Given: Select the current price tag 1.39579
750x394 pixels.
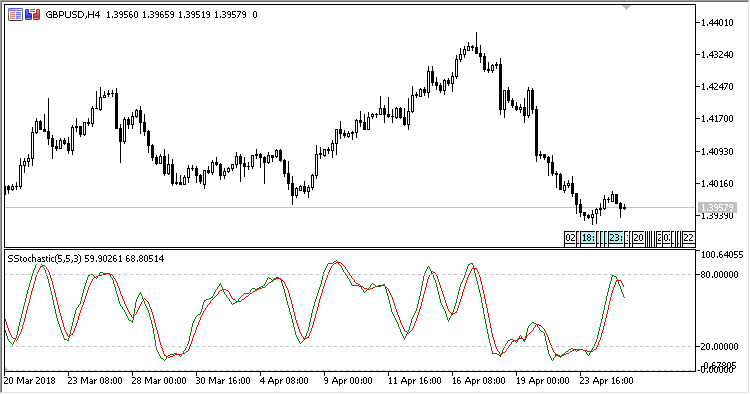Looking at the screenshot, I should coord(717,208).
